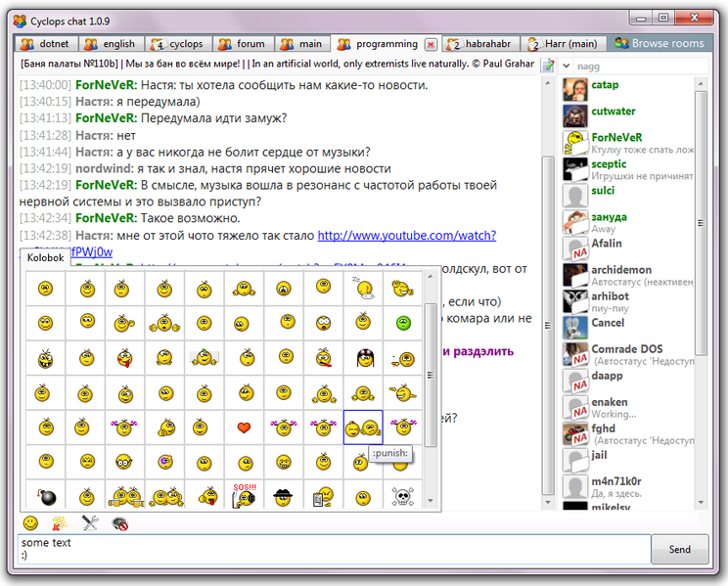Select the black bomb emoticon
This screenshot has width=728, height=586.
[x=44, y=497]
